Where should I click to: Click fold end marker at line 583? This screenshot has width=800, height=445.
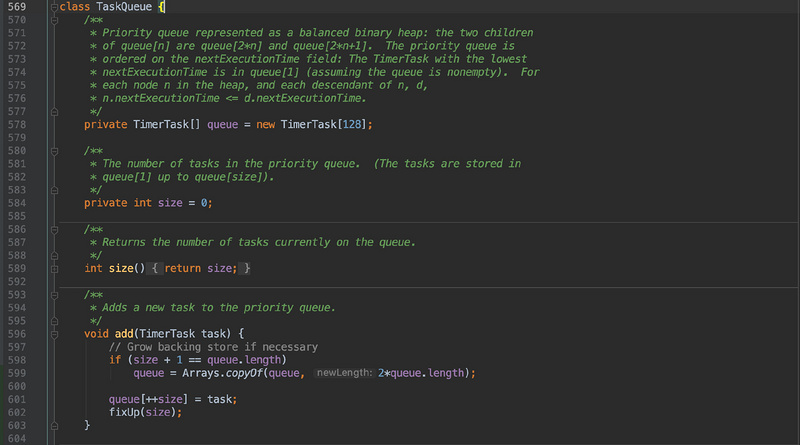(53, 189)
